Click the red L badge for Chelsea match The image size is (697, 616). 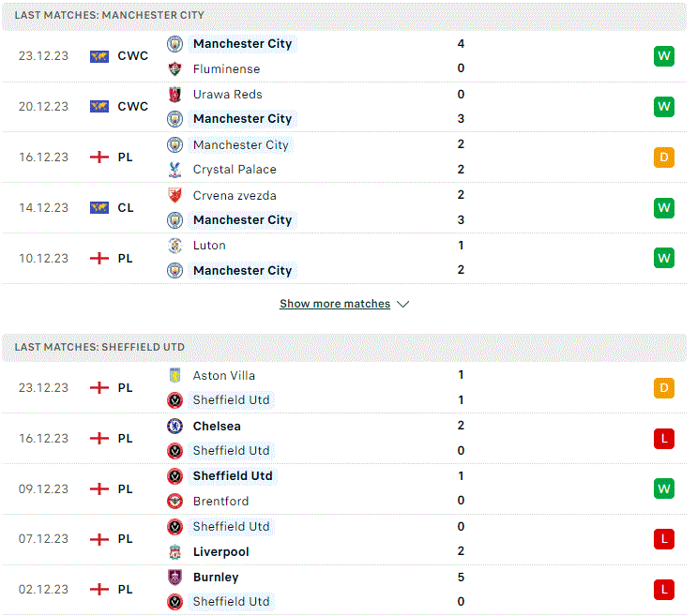pos(663,439)
